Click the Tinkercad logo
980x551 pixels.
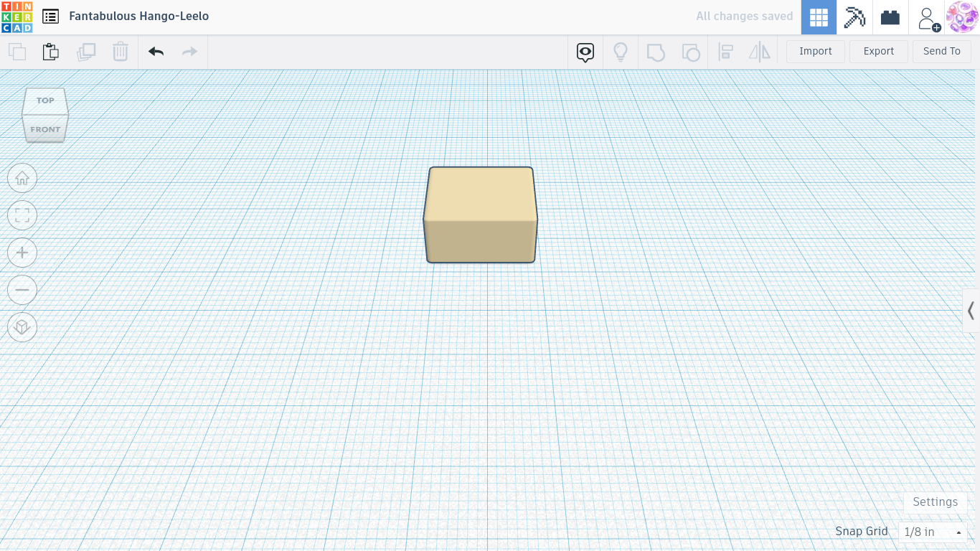[17, 17]
